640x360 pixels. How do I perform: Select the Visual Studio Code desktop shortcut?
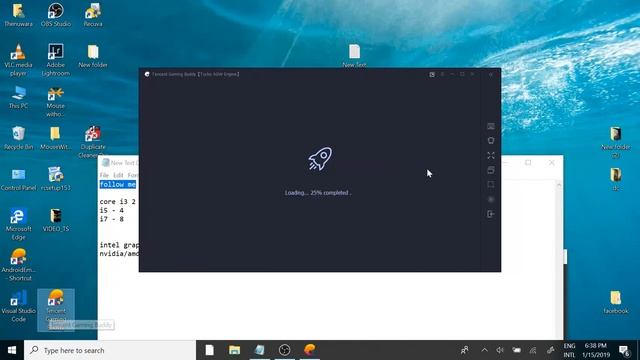18,306
